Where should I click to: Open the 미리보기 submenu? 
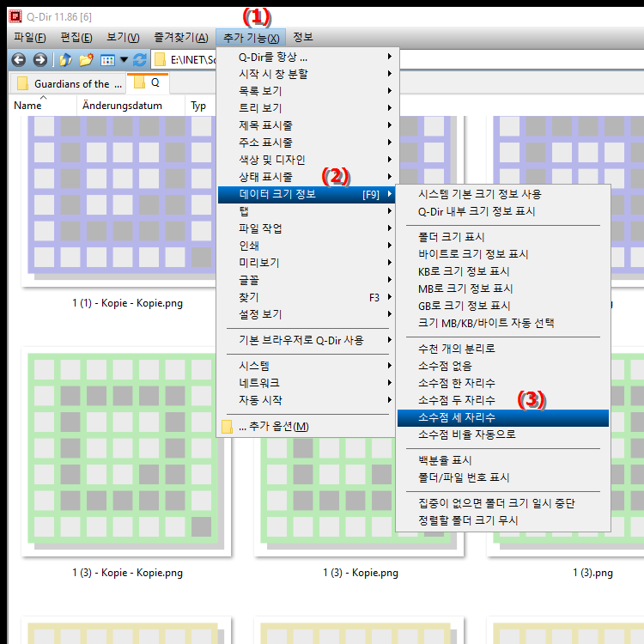pyautogui.click(x=306, y=263)
